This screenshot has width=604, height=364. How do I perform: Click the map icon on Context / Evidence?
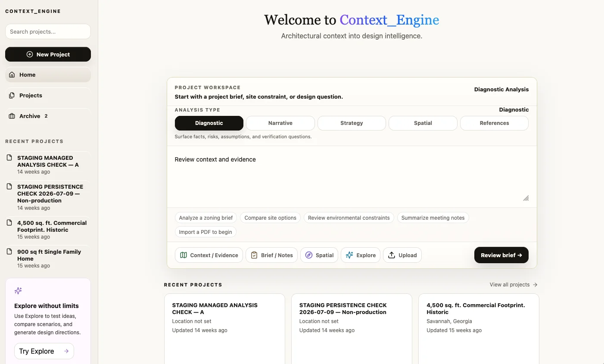click(184, 255)
